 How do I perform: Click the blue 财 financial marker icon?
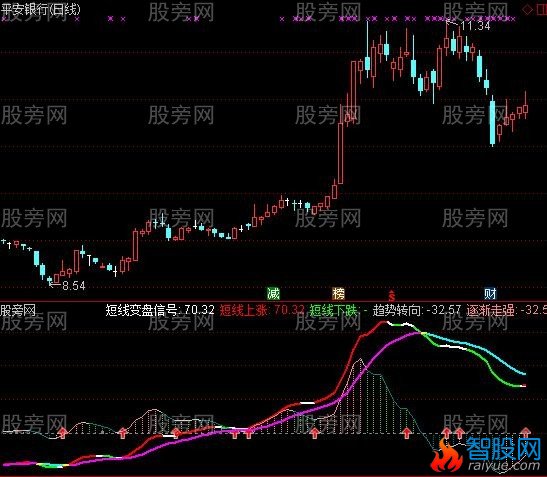[490, 293]
